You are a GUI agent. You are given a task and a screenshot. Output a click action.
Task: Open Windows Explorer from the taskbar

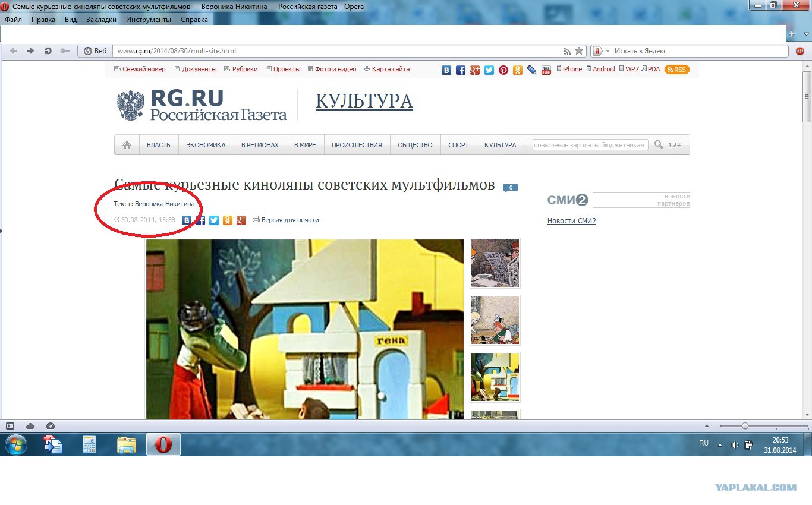point(127,444)
